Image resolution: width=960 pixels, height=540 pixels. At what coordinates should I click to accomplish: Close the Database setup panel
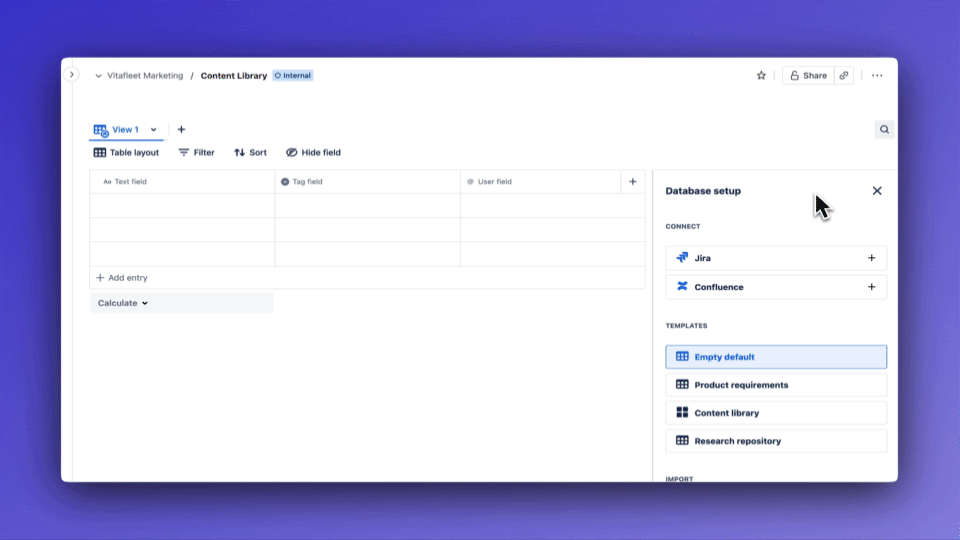point(877,191)
